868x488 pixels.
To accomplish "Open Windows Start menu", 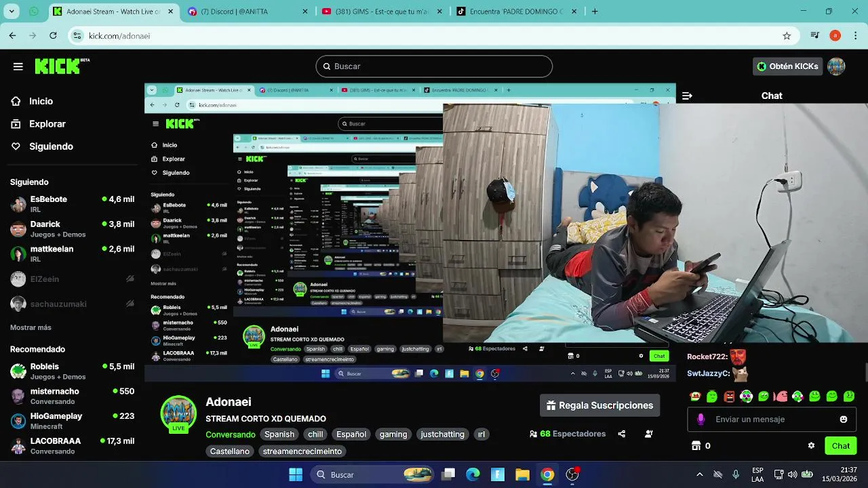I will [x=296, y=474].
